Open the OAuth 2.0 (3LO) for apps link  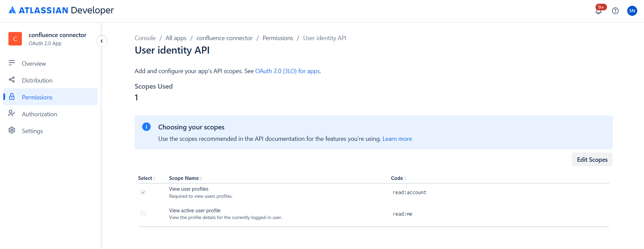287,71
